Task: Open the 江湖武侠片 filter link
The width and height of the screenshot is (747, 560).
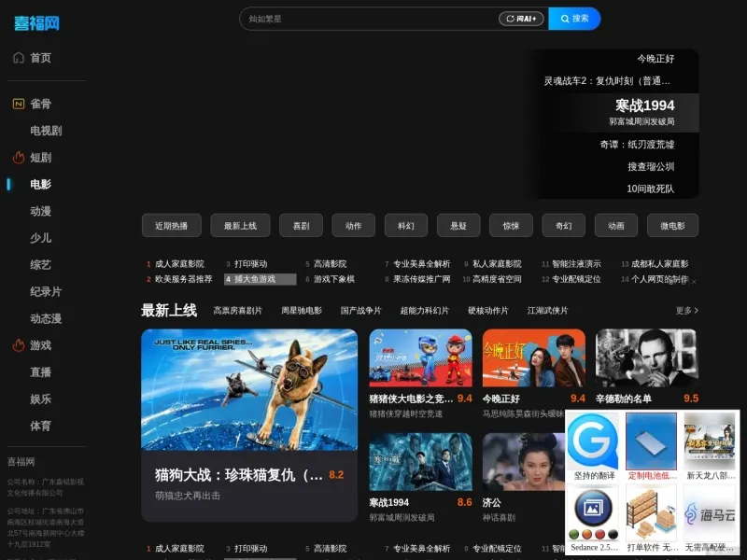Action: [x=547, y=311]
